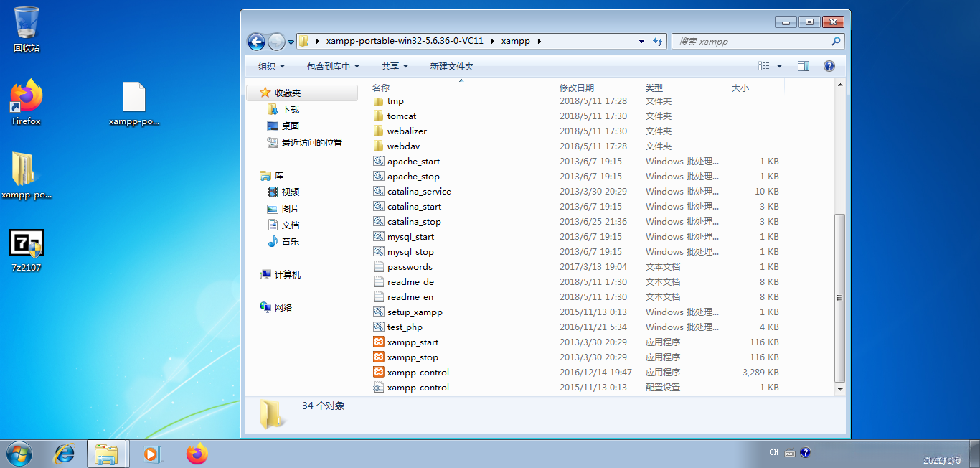Screen dimensions: 980x468
Task: Select the blank xampp-po file on desktop
Action: [x=134, y=103]
